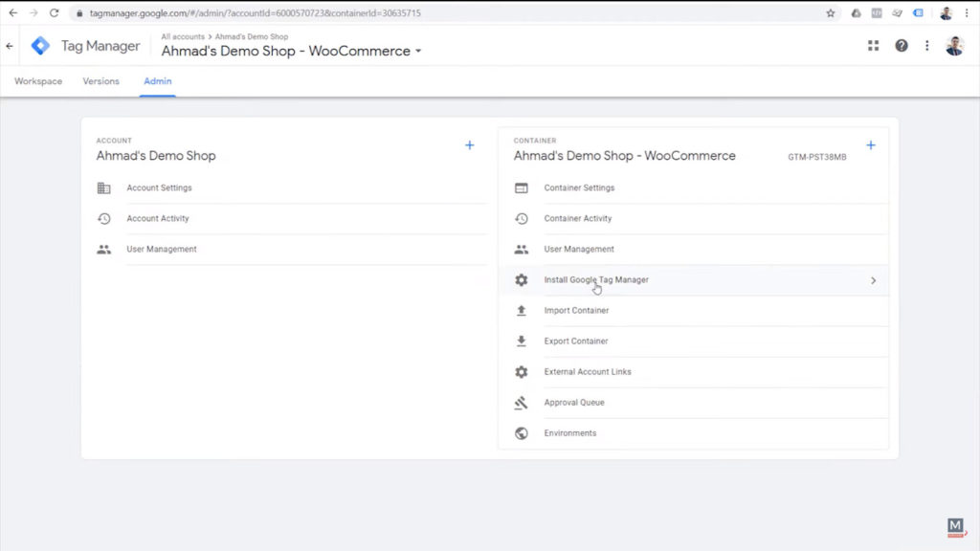The width and height of the screenshot is (980, 551).
Task: Switch to the Versions tab
Action: click(100, 81)
